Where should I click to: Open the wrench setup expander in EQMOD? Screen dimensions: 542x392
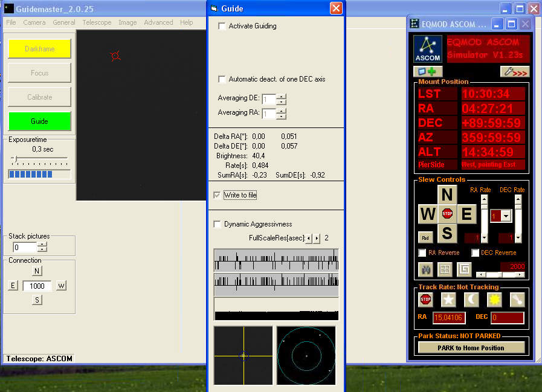click(515, 71)
